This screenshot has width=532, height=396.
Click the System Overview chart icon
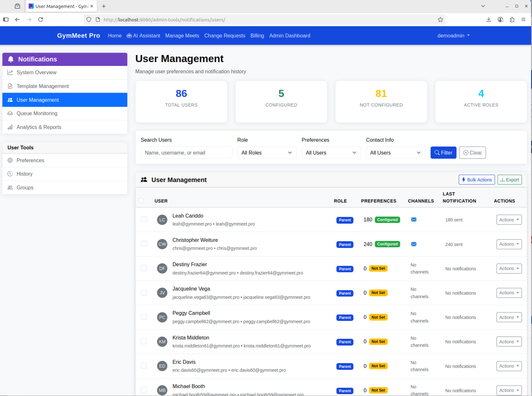pos(10,72)
